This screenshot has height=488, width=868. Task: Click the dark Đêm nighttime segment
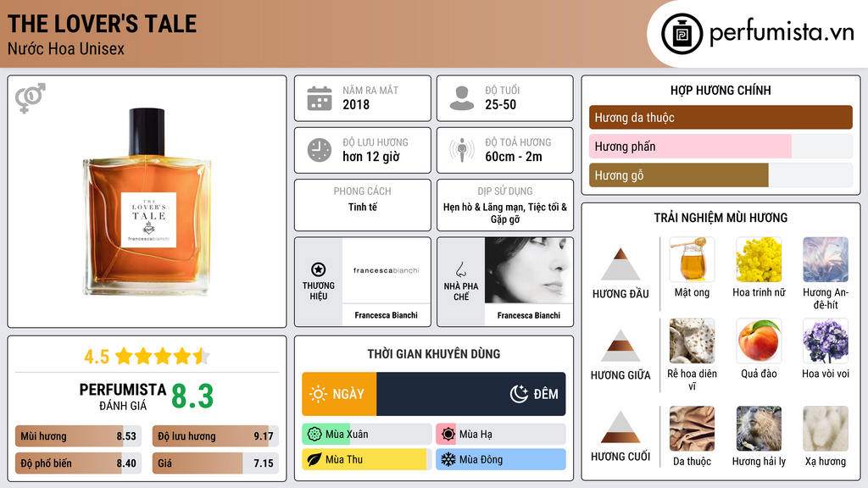point(471,394)
